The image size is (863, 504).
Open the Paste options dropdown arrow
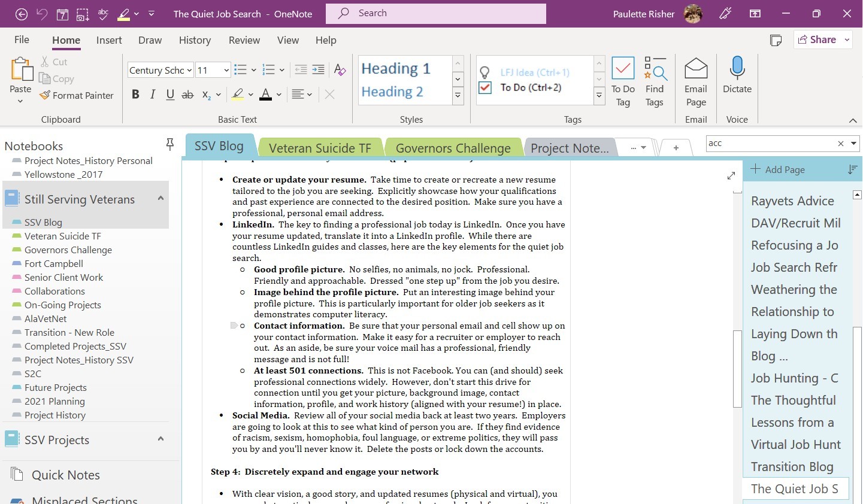20,101
